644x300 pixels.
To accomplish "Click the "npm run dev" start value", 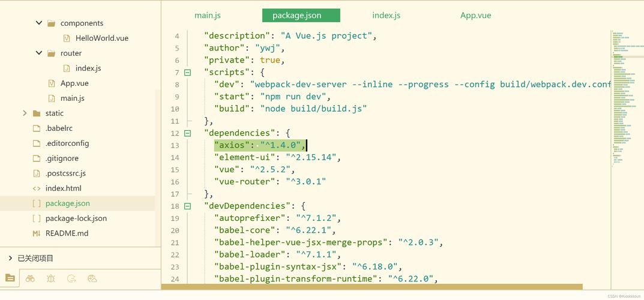I will (x=293, y=97).
